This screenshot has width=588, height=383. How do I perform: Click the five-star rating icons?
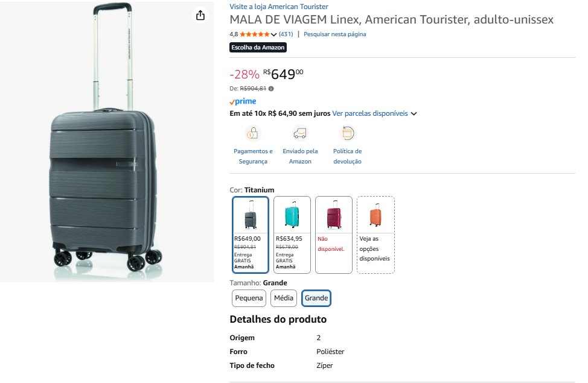click(x=255, y=34)
